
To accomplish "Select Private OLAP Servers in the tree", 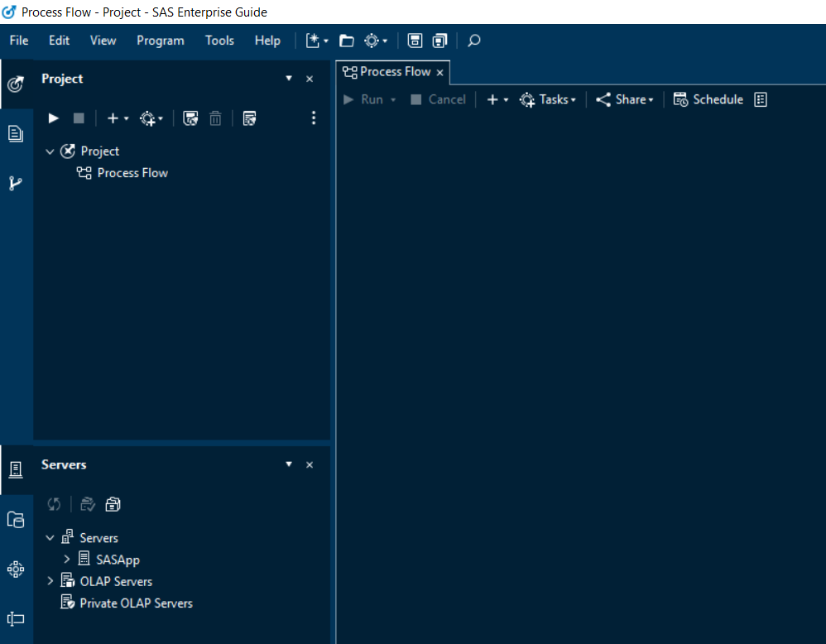I will (136, 603).
